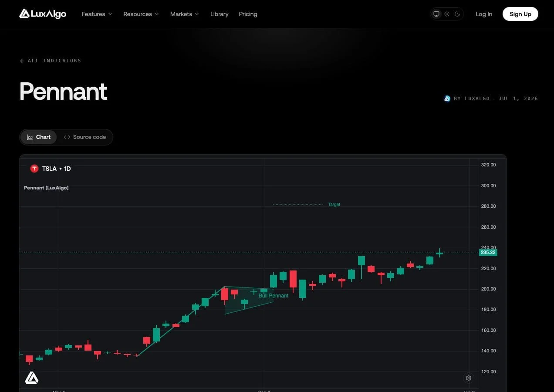
Task: Click the 200.00 price axis label
Action: 488,289
